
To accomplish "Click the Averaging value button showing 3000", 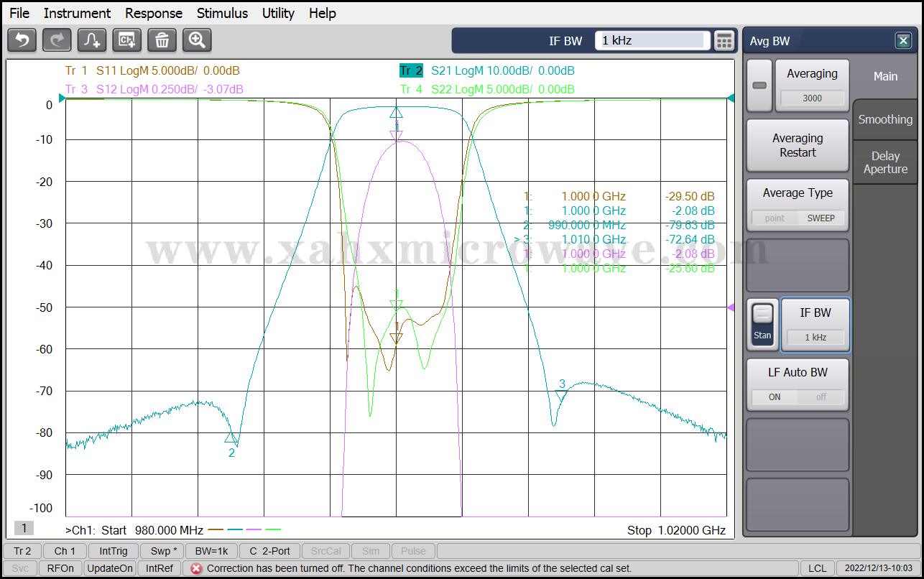I will pos(812,85).
